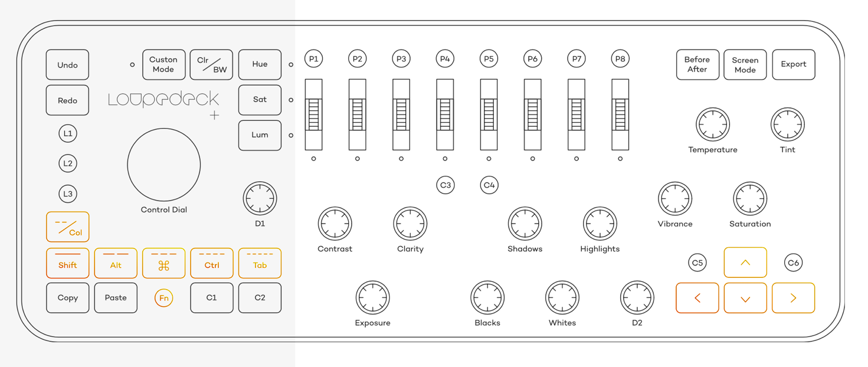
Task: Click the Shadows dial
Action: tap(525, 224)
